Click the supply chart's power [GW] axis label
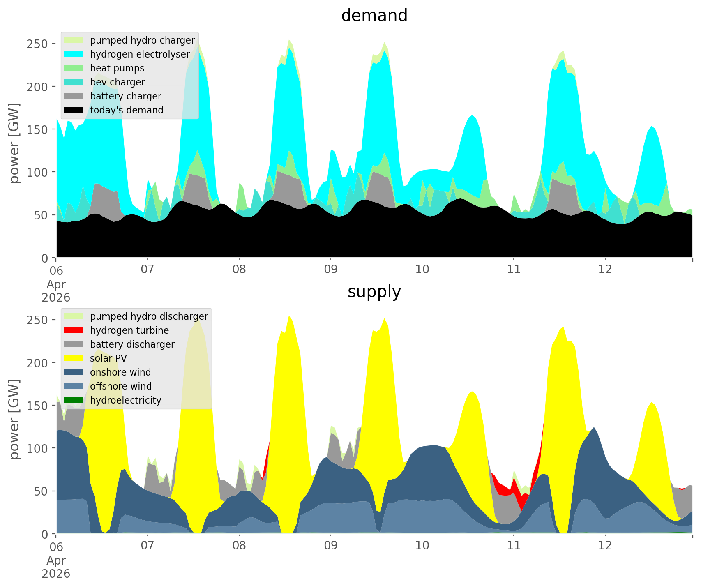This screenshot has height=588, width=701. click(15, 419)
